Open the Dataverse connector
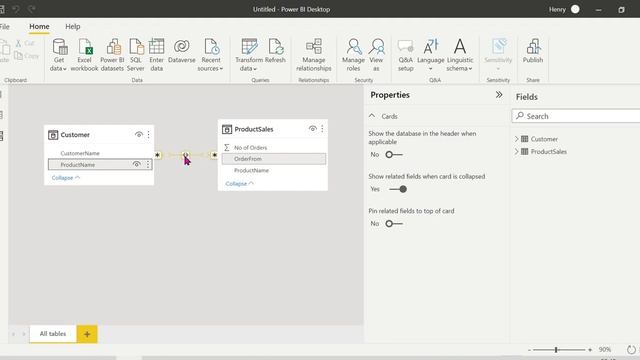This screenshot has width=640, height=360. click(182, 51)
